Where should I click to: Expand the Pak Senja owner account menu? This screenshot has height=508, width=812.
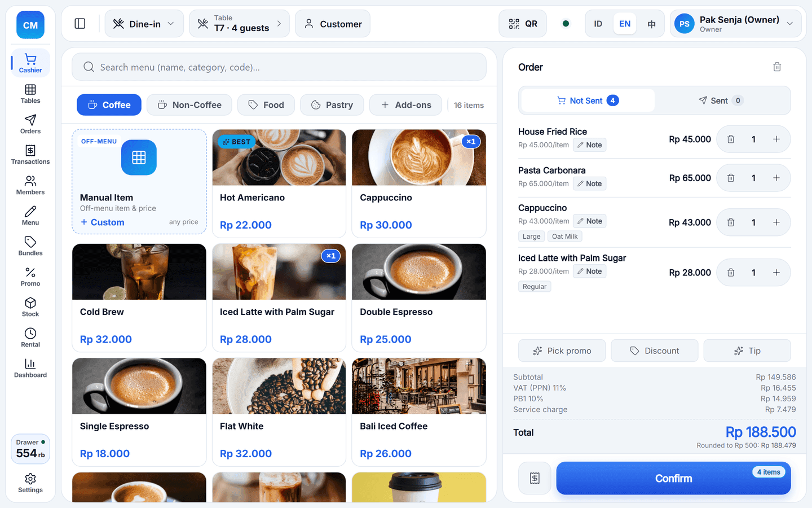click(x=735, y=24)
